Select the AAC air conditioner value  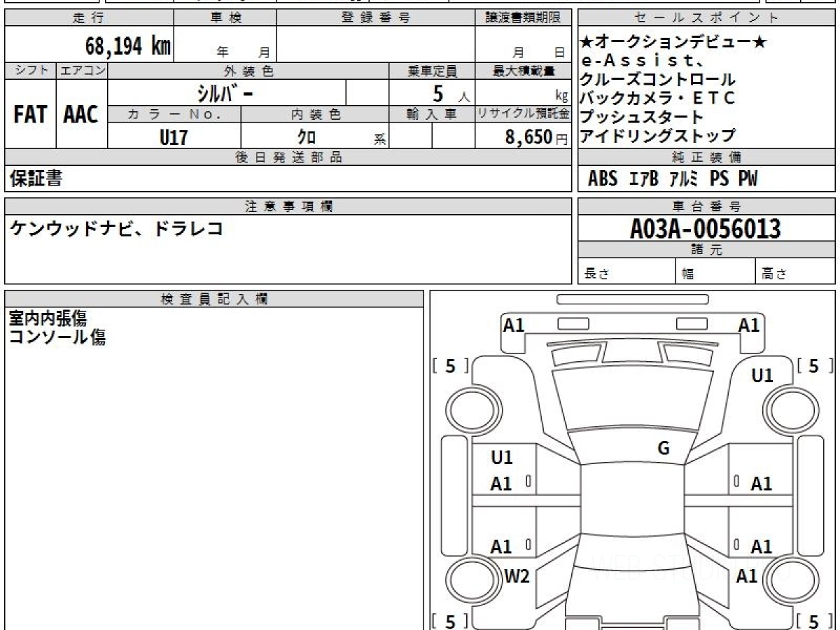(x=81, y=115)
